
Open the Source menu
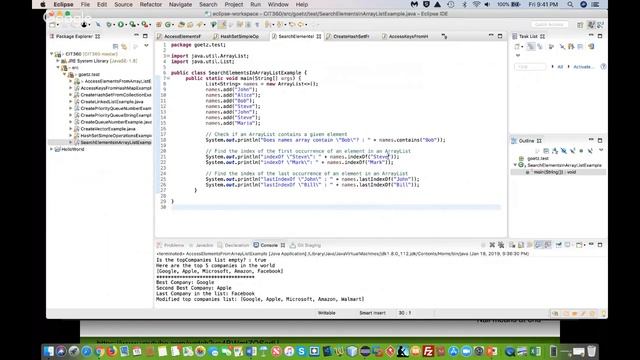[123, 4]
